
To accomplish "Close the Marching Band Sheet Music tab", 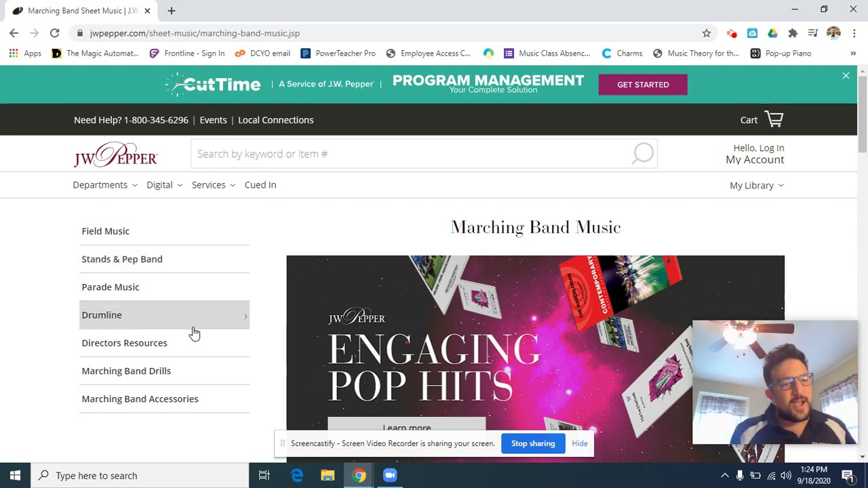I will coord(147,11).
